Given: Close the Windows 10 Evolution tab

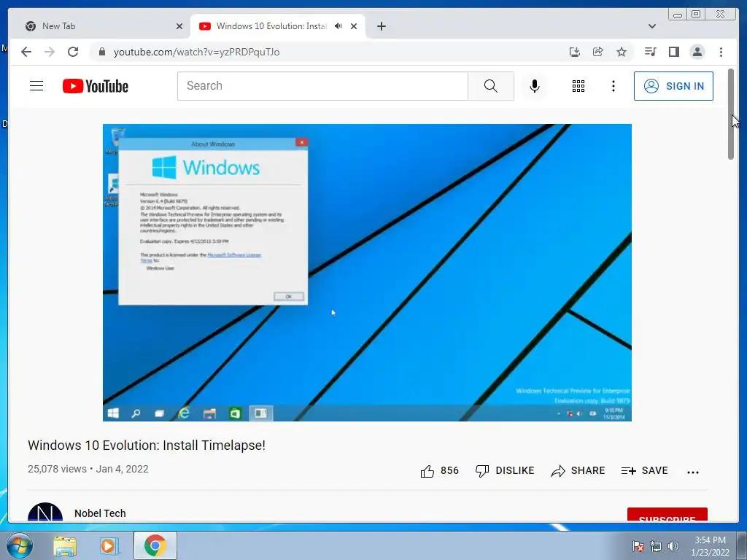Looking at the screenshot, I should tap(354, 26).
